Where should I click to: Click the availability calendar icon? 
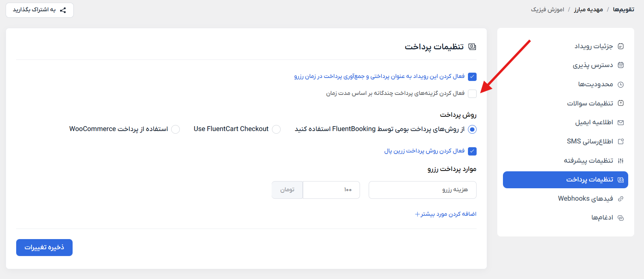(621, 65)
